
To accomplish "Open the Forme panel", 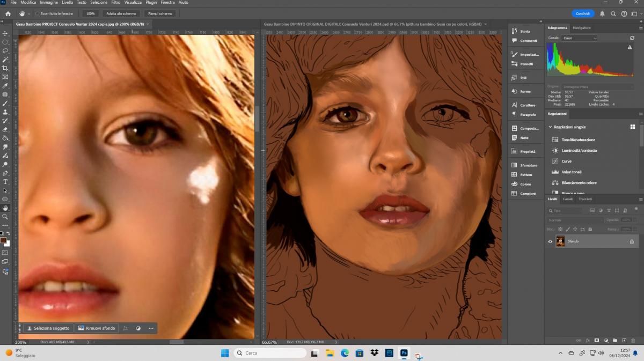I will click(x=521, y=91).
